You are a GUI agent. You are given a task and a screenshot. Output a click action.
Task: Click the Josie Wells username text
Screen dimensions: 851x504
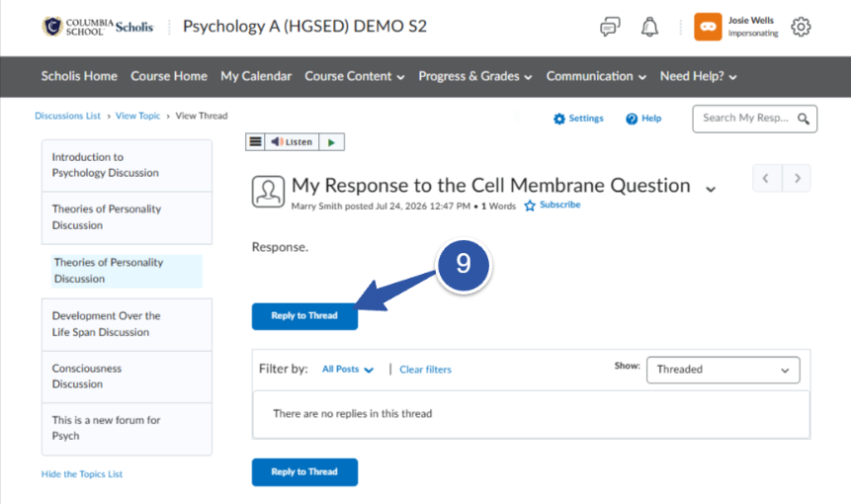(x=750, y=21)
